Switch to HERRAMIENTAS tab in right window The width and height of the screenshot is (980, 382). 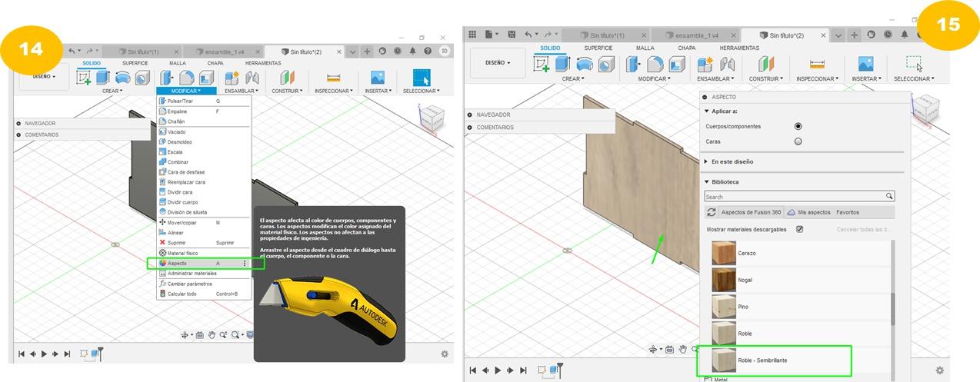[739, 48]
